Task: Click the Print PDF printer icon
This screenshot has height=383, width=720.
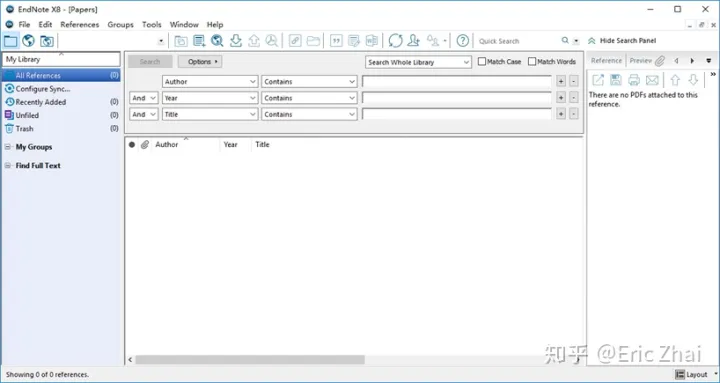Action: pyautogui.click(x=634, y=80)
